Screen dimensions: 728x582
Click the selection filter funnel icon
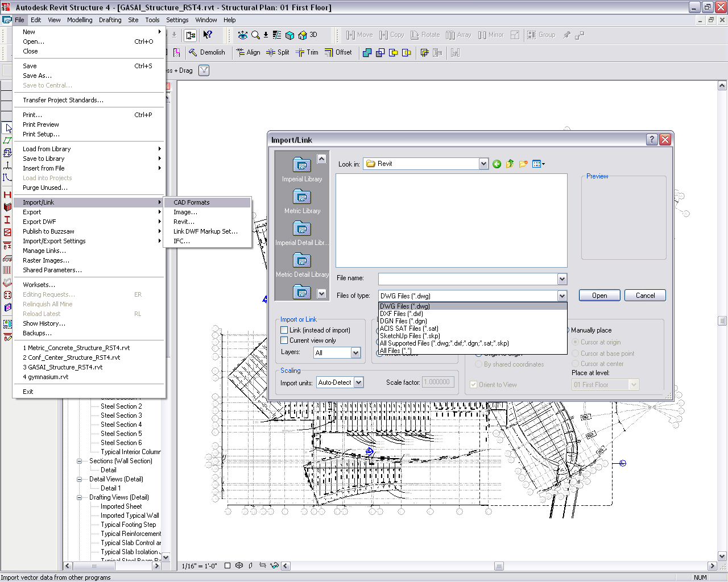pyautogui.click(x=204, y=70)
